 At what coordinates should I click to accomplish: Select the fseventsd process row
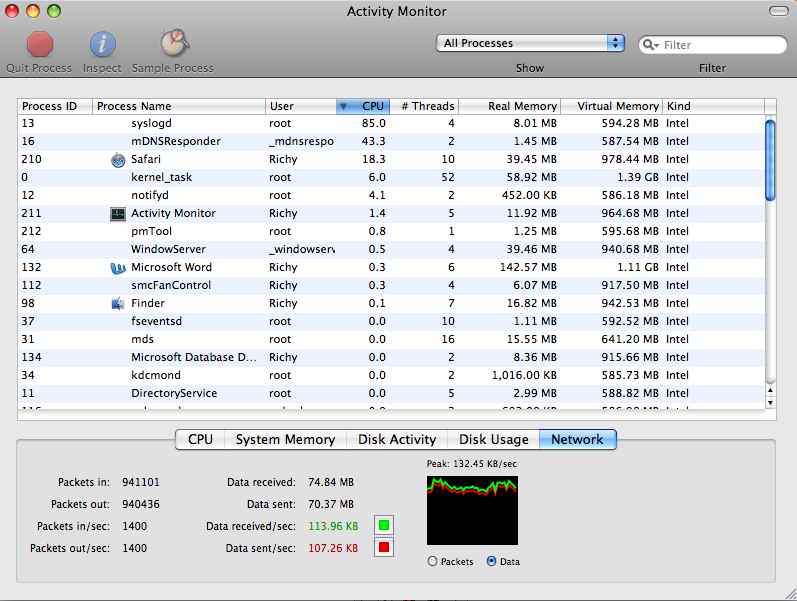391,321
